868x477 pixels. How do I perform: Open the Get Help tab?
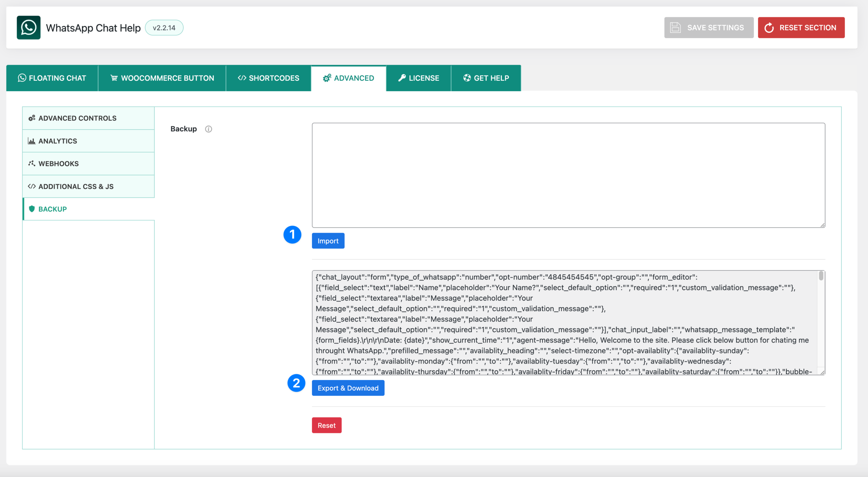[x=486, y=78]
